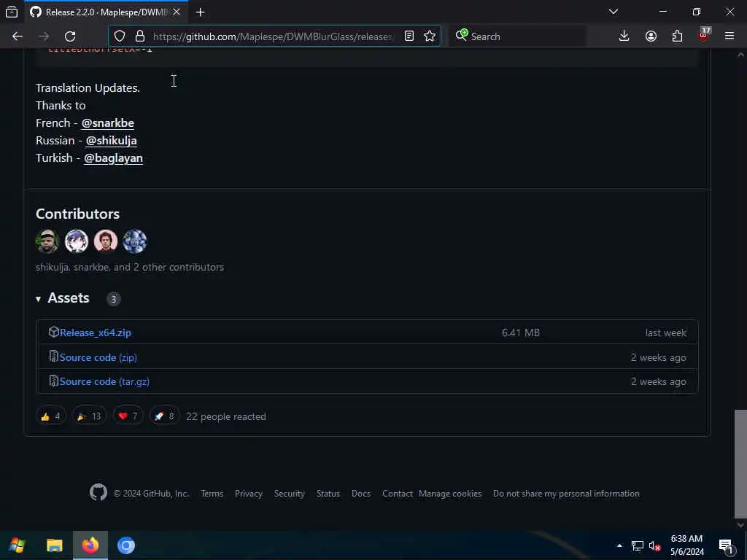Open a new browser tab

(200, 12)
